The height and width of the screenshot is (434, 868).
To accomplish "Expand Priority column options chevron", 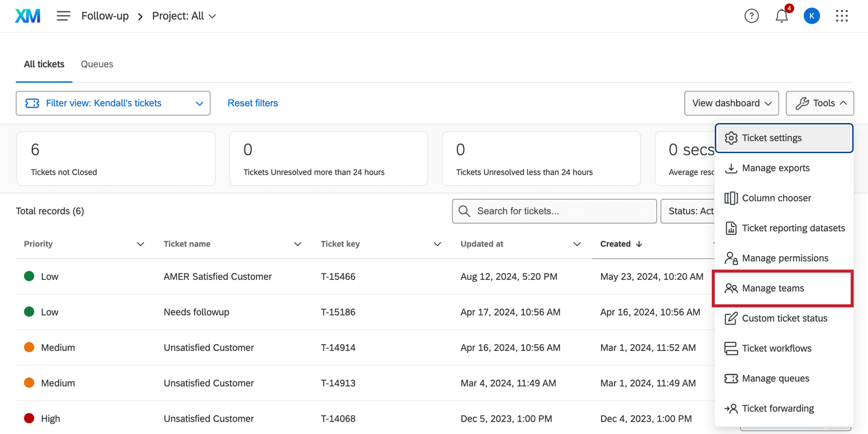I will click(x=140, y=244).
